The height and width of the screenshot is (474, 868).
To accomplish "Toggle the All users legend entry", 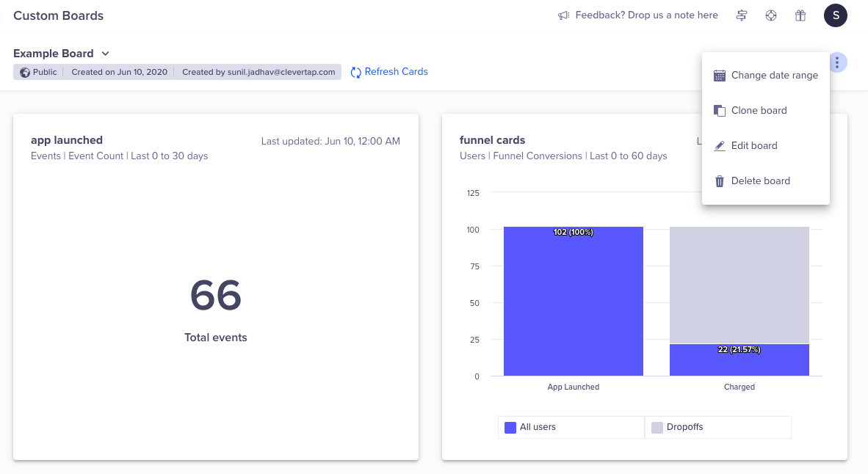I will 538,427.
